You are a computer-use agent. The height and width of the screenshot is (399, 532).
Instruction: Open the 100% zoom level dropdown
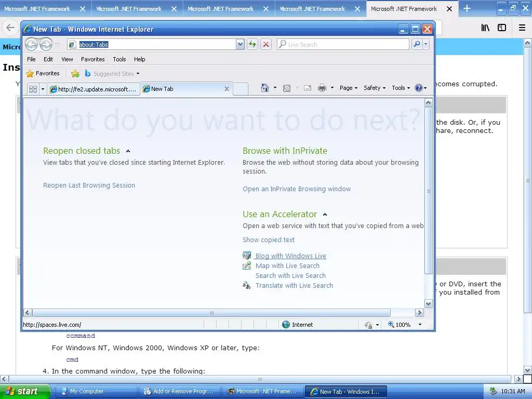click(420, 325)
